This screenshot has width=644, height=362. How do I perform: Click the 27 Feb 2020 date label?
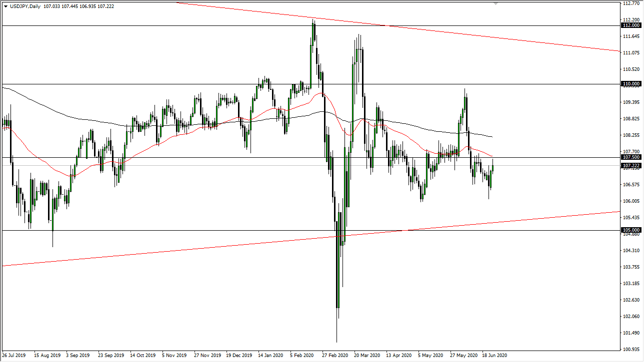point(334,356)
